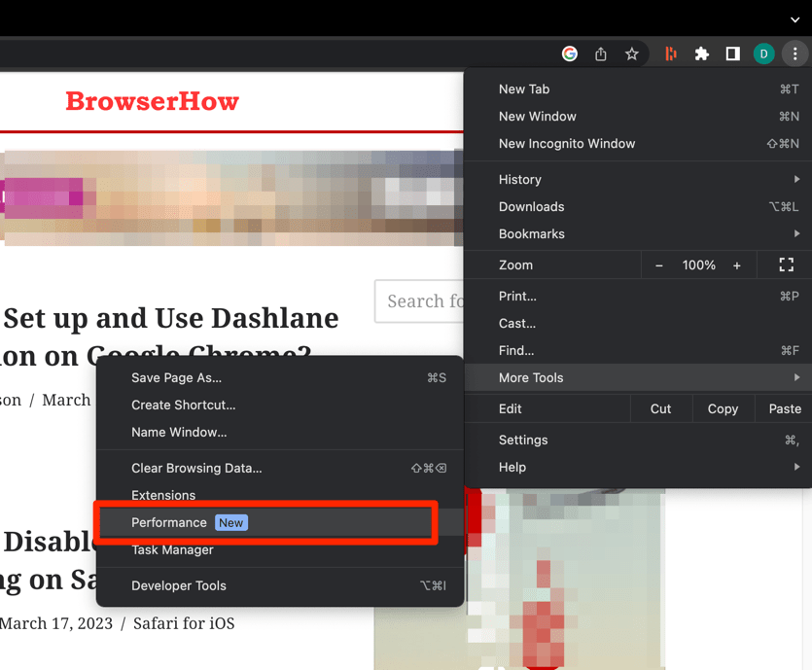
Task: Click the Google account icon in the address bar
Action: pyautogui.click(x=569, y=53)
